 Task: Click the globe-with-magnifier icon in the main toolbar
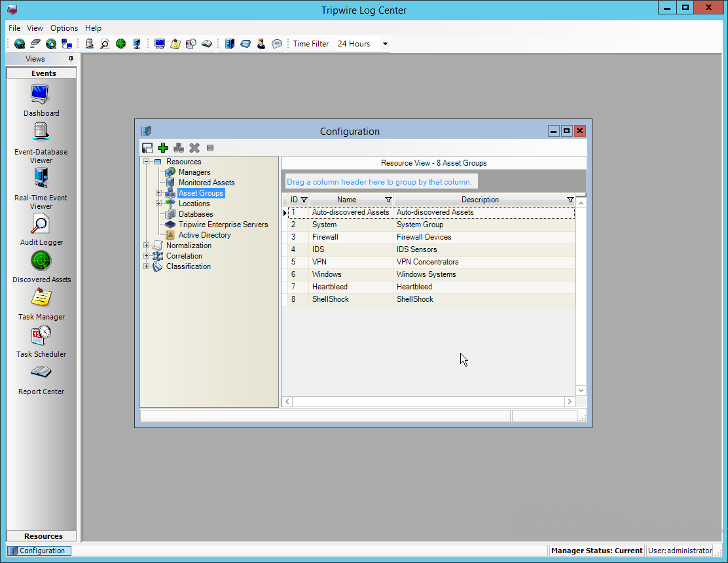tap(50, 44)
